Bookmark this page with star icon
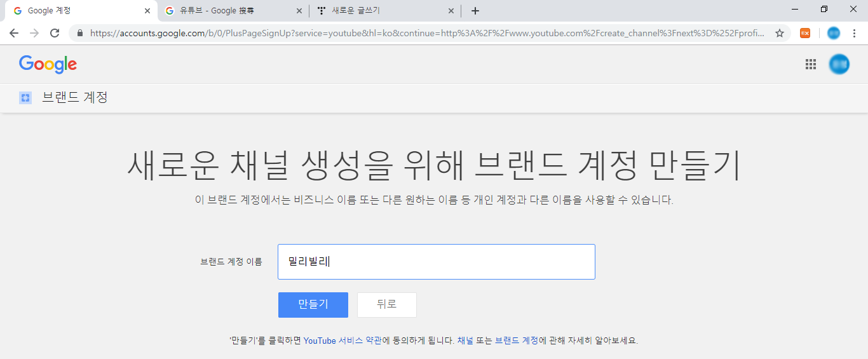The width and height of the screenshot is (868, 359). pos(780,33)
